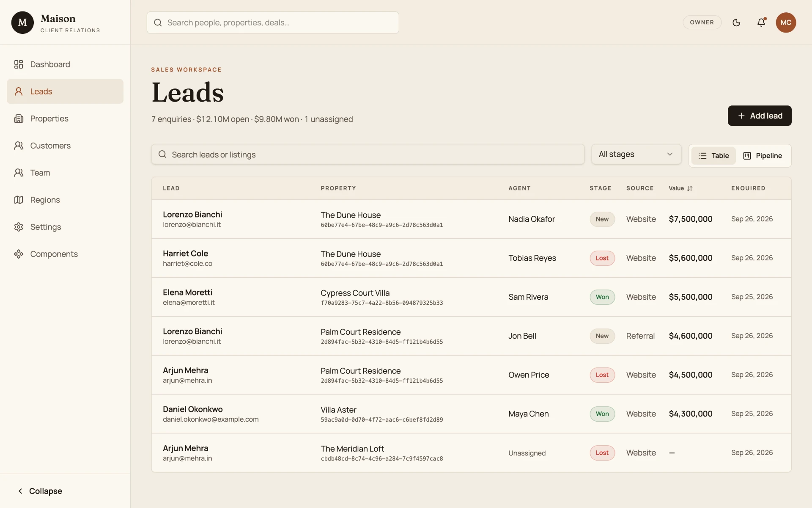Screen dimensions: 812x508
Task: Sort by the Value column arrows icon
Action: pyautogui.click(x=690, y=188)
